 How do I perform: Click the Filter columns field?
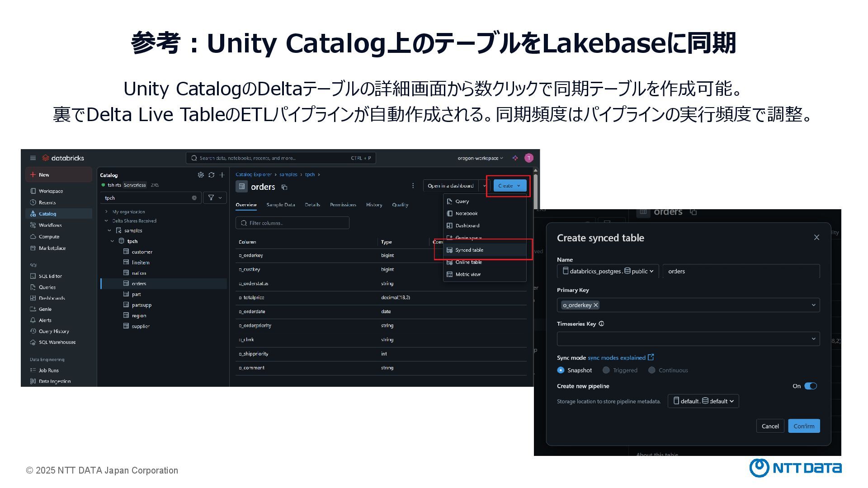coord(292,223)
